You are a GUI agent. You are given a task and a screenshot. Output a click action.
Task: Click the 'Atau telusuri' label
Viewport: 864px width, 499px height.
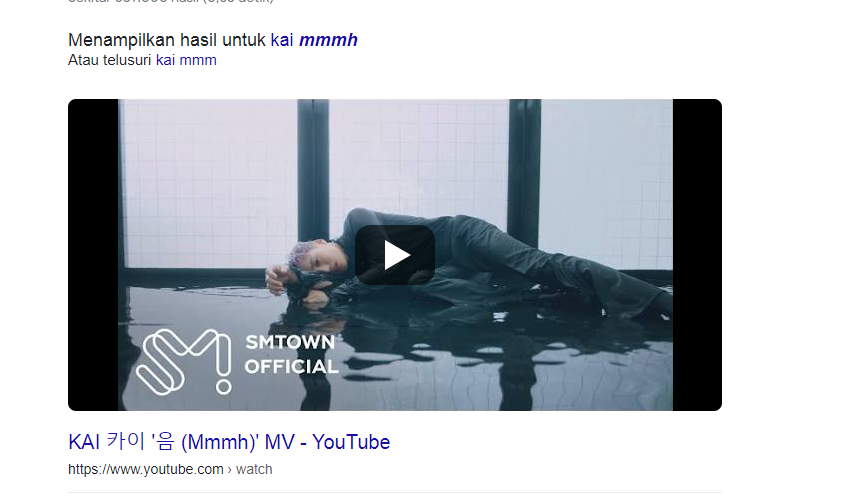(x=109, y=60)
